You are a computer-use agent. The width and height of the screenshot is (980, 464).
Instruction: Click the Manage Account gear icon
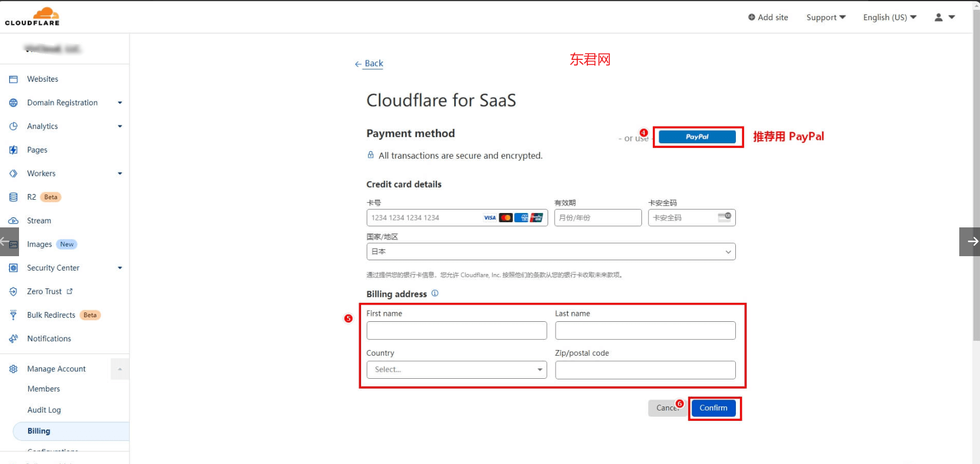(13, 369)
